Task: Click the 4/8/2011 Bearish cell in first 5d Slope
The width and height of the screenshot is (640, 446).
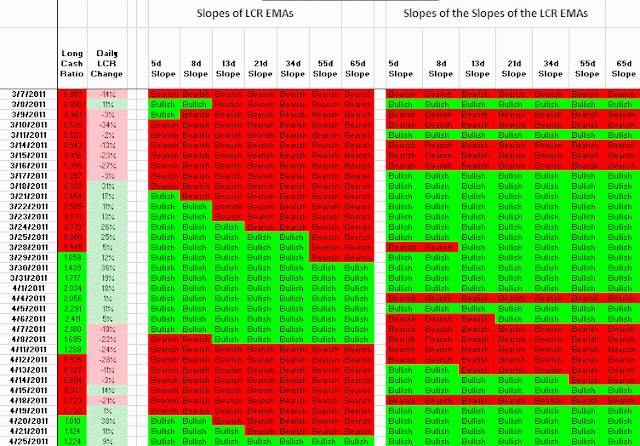Action: coord(164,339)
